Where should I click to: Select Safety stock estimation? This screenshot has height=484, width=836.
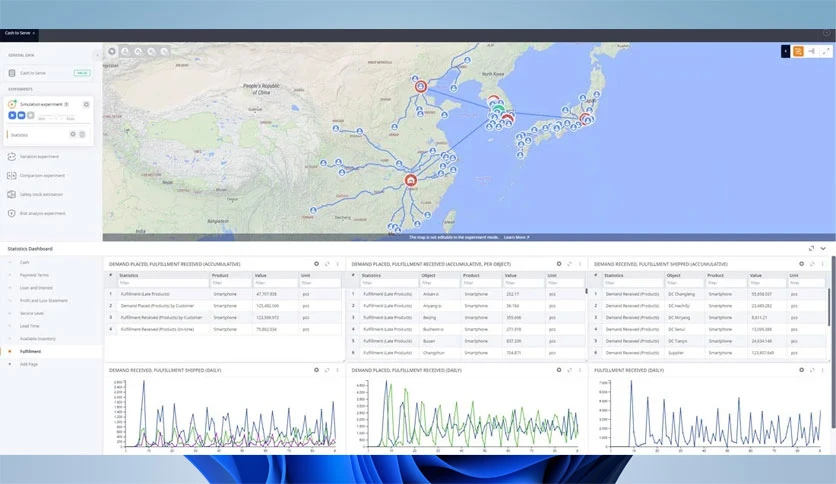coord(41,195)
